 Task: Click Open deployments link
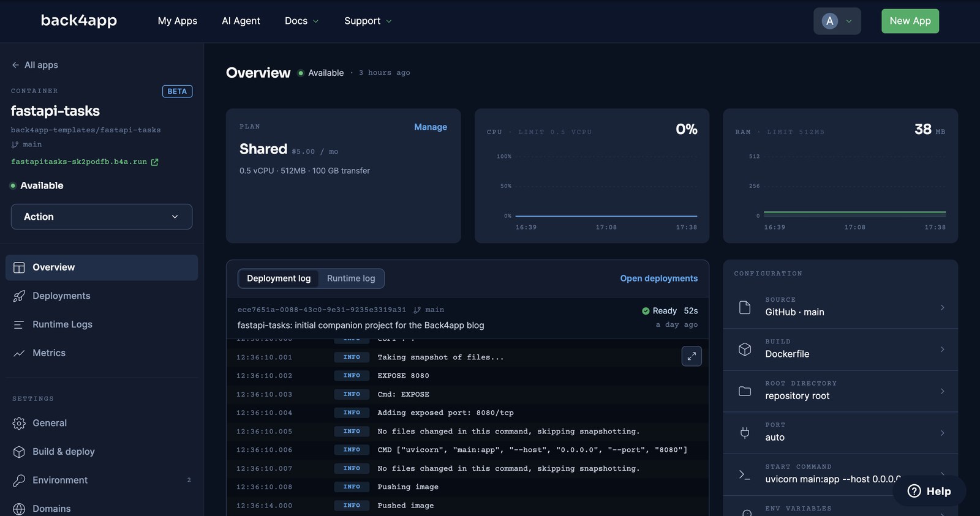click(x=659, y=279)
